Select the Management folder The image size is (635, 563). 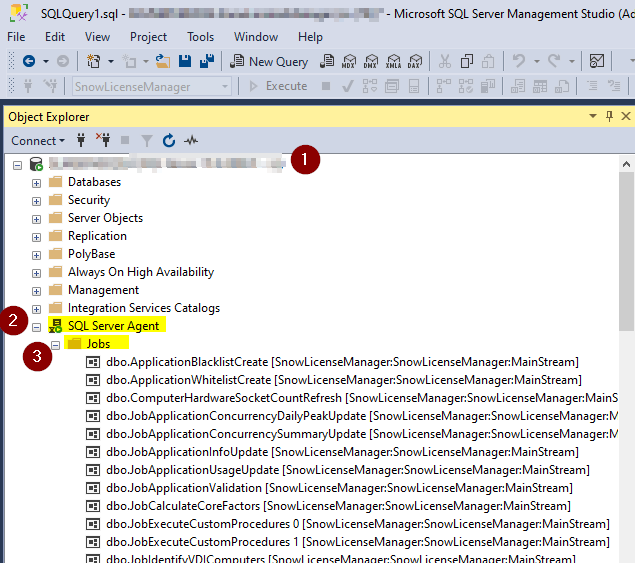[x=103, y=290]
